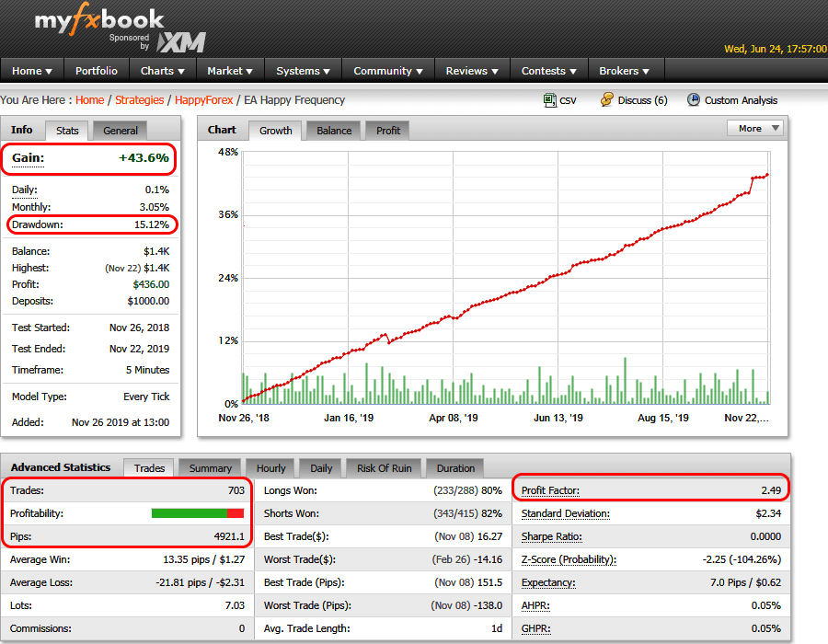Viewport: 828px width, 644px height.
Task: Expand the Community navigation menu
Action: 387,71
